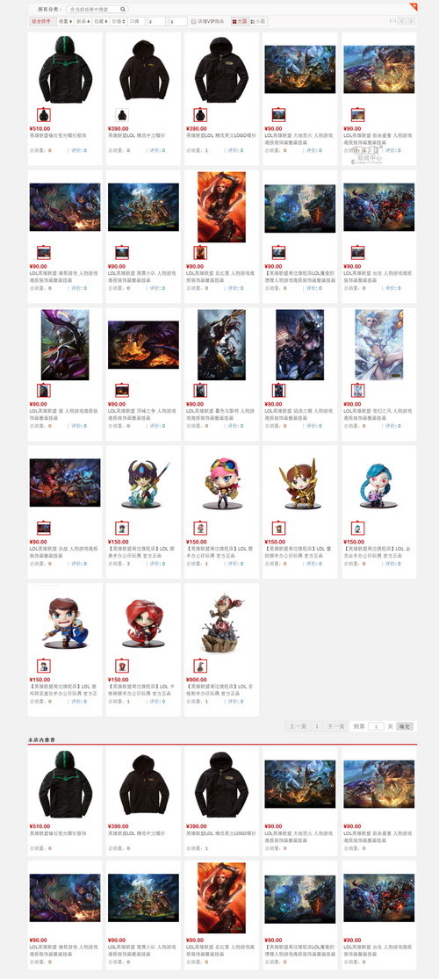The width and height of the screenshot is (439, 980).
Task: Sort by 销量 sales arrow
Action: click(x=65, y=21)
